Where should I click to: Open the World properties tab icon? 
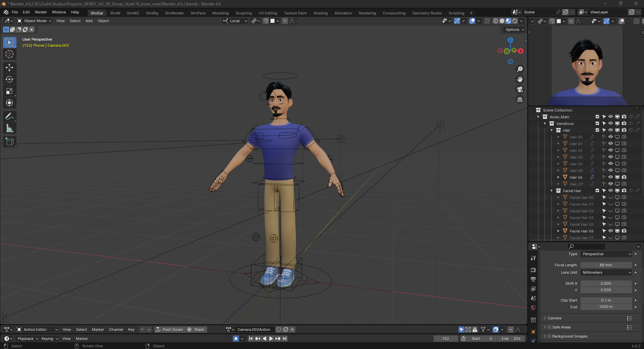(533, 308)
